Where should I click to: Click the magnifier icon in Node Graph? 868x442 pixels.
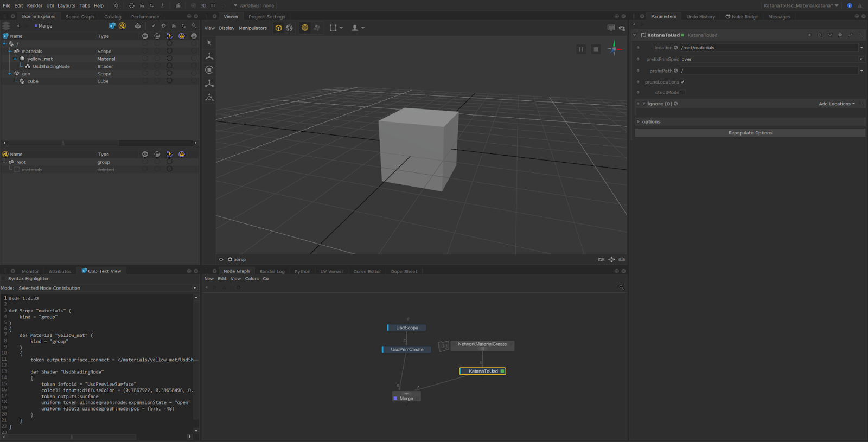click(x=621, y=287)
